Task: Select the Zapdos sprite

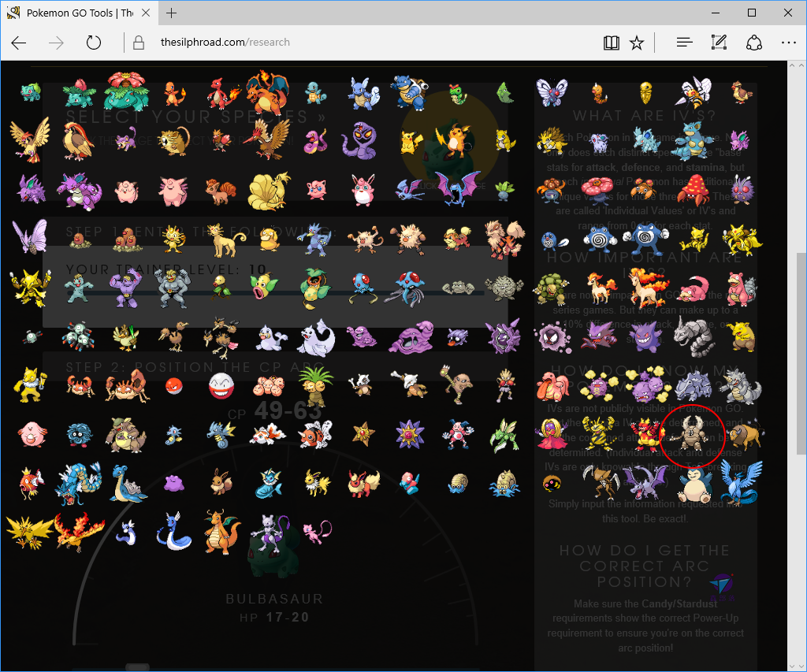Action: (x=29, y=532)
